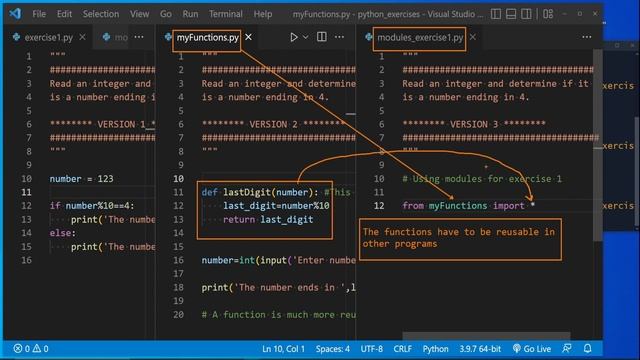
Task: Open more actions in middle editor group
Action: (339, 37)
